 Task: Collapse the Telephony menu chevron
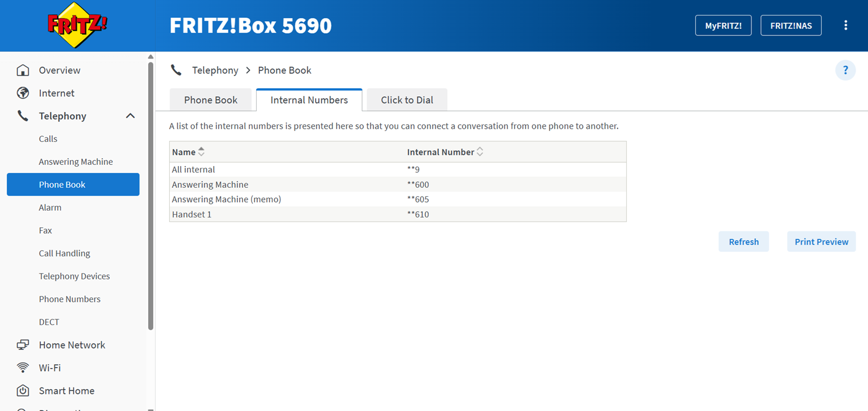(x=130, y=116)
